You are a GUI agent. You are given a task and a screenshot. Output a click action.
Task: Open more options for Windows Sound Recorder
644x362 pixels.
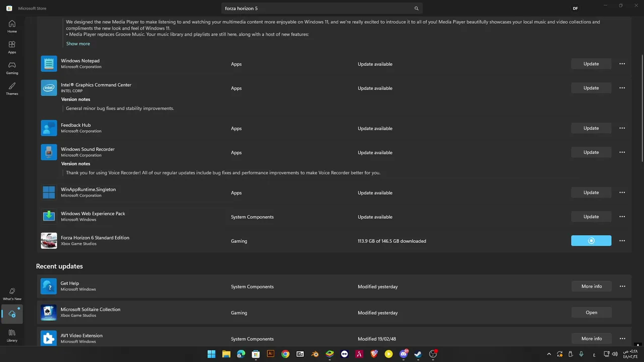click(x=622, y=152)
